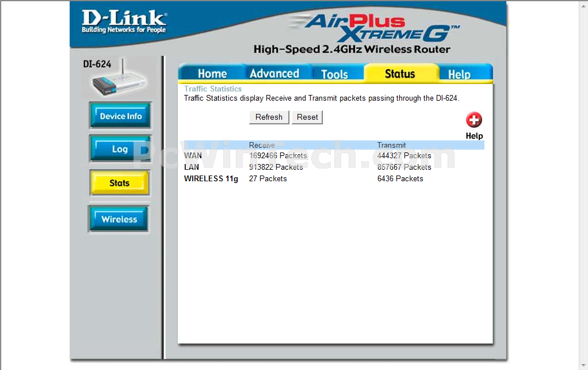Click WAN transmit value 444327 Packets
Image resolution: width=588 pixels, height=370 pixels.
[x=404, y=155]
